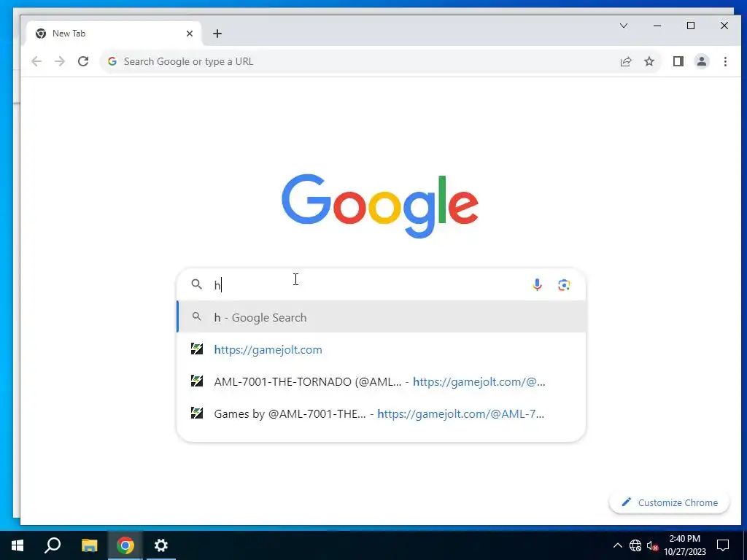Choose the https://gamejolt.com suggestion

point(381,349)
